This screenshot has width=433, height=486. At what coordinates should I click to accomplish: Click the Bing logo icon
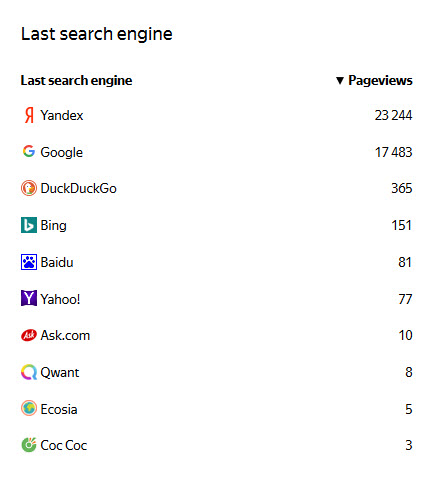(x=29, y=225)
